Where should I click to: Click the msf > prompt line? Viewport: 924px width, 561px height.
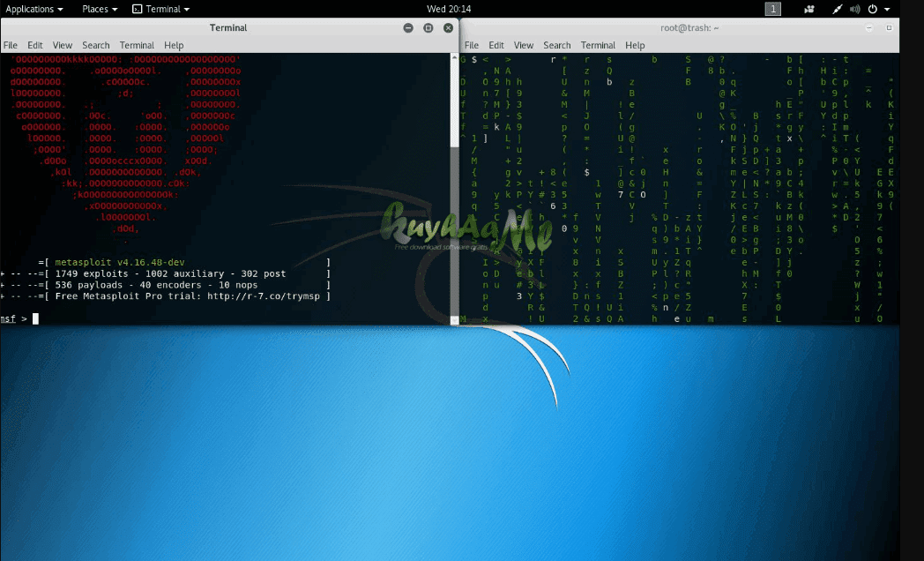(19, 318)
